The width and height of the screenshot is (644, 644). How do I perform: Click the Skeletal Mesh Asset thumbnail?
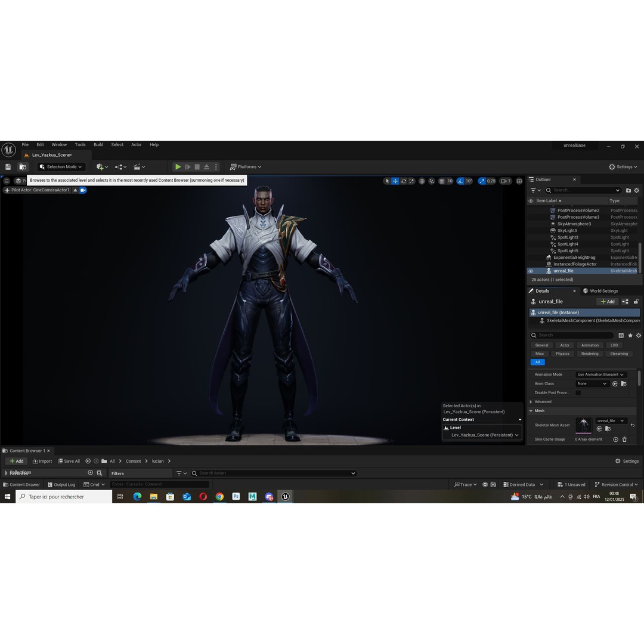pos(583,425)
